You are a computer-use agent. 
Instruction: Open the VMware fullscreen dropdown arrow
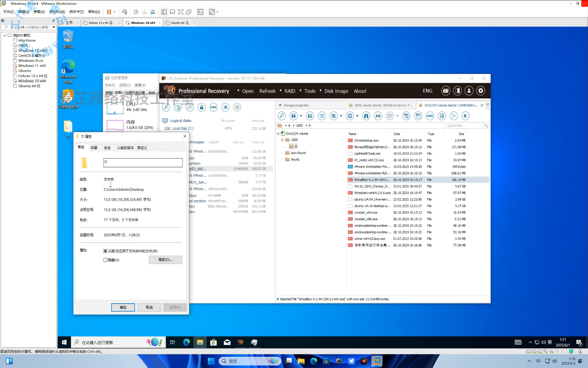217,12
